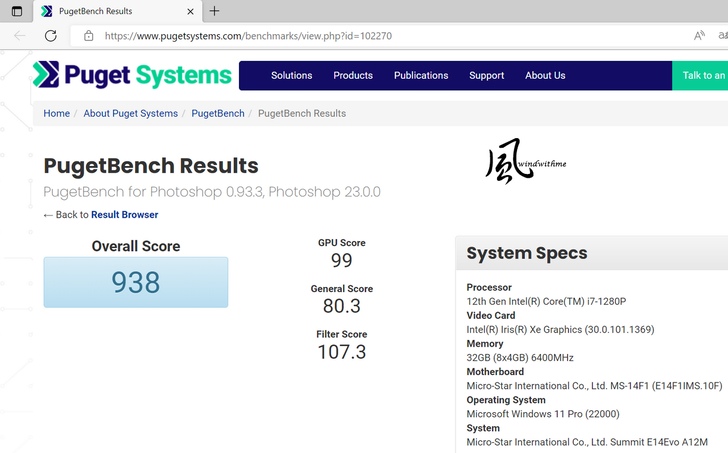728x453 pixels.
Task: Open the Solutions menu
Action: [291, 75]
